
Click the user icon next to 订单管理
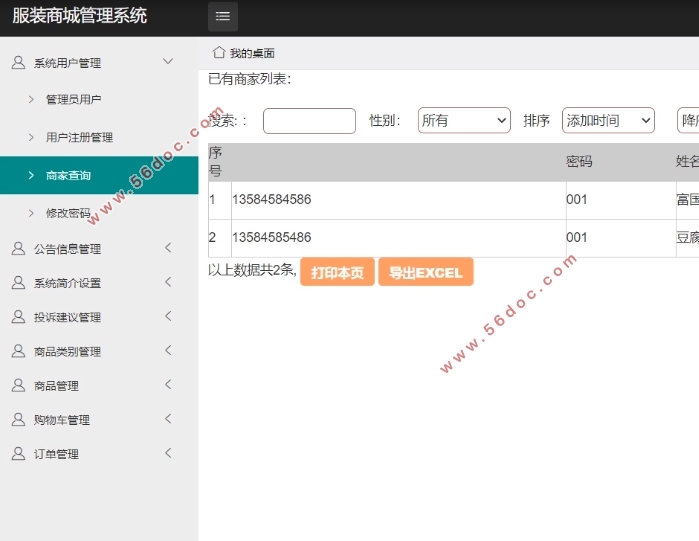[x=18, y=454]
